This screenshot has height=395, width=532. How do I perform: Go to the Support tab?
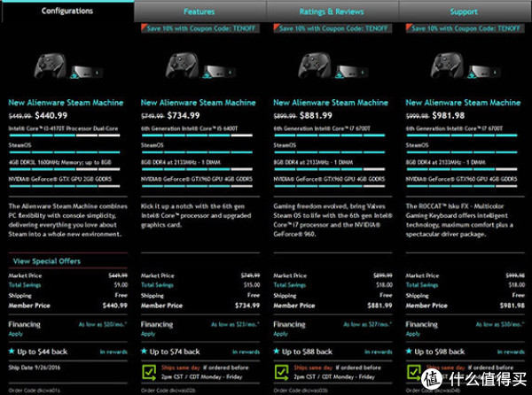[x=464, y=12]
